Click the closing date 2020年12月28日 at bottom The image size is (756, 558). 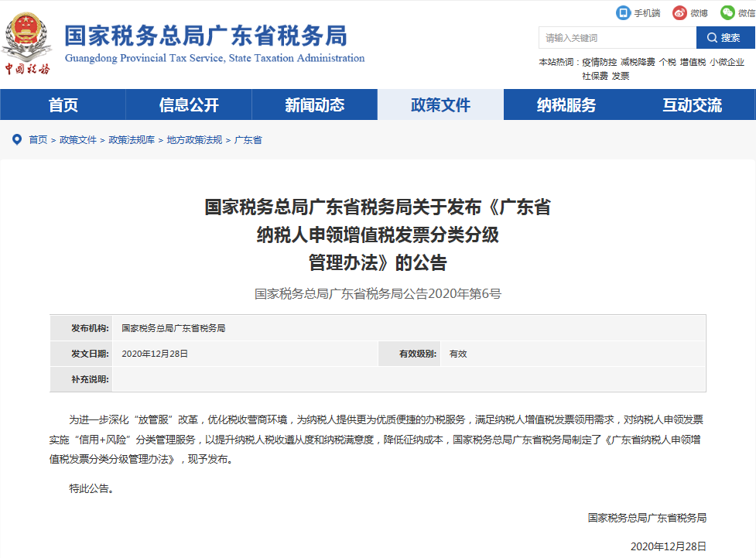[x=669, y=546]
